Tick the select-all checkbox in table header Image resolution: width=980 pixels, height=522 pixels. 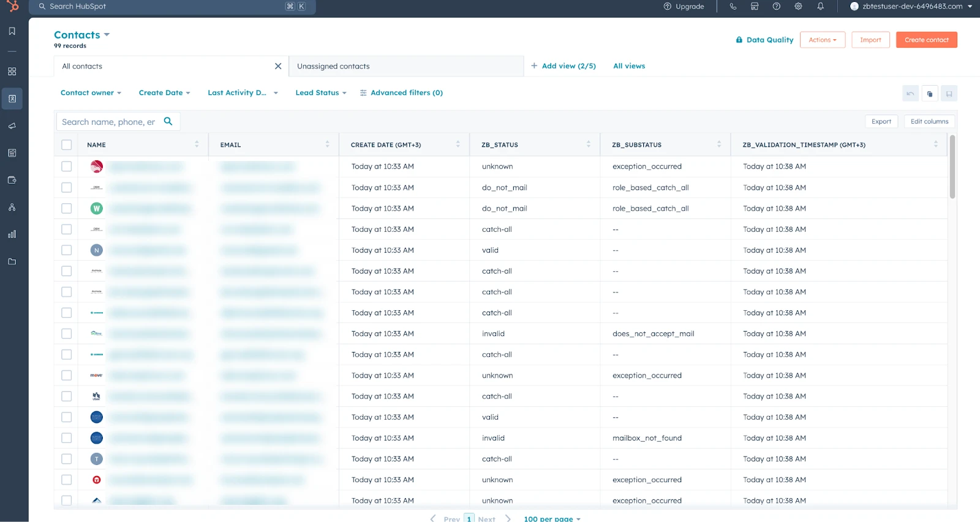[67, 145]
